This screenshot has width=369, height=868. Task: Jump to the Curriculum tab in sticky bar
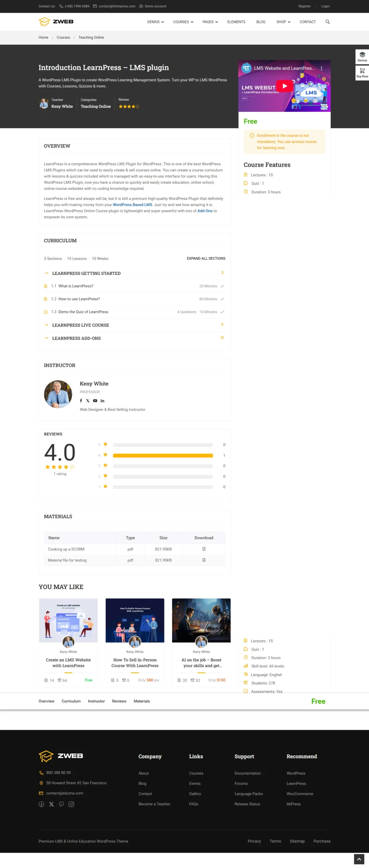click(x=71, y=701)
